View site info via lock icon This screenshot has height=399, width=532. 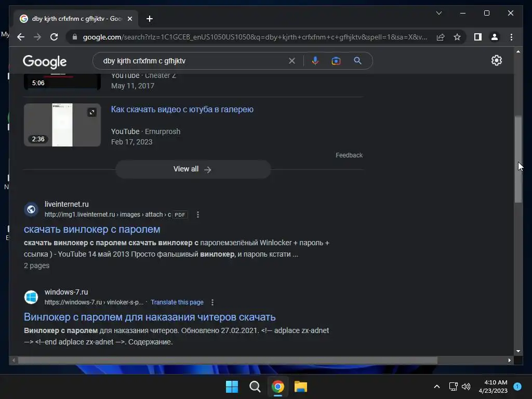point(75,37)
